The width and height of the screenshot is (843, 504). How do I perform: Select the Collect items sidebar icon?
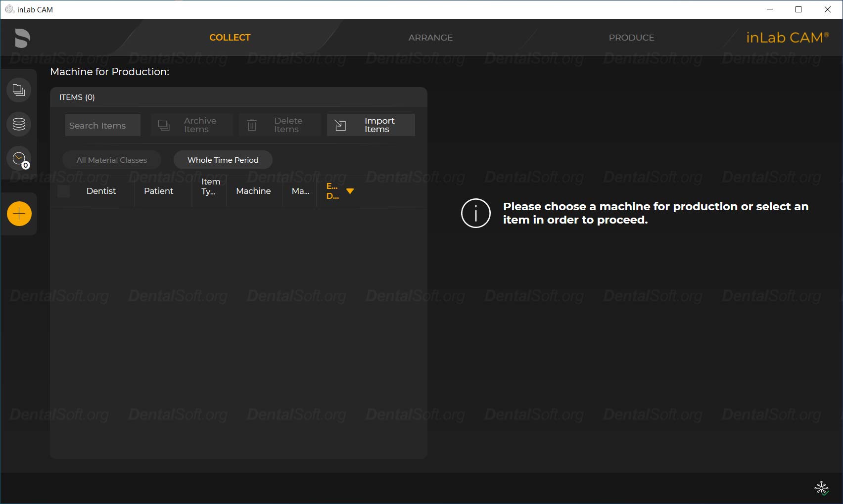[18, 90]
